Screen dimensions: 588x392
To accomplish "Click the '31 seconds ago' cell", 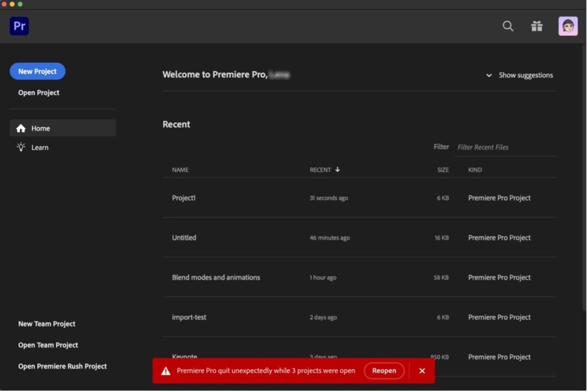I will pos(329,198).
